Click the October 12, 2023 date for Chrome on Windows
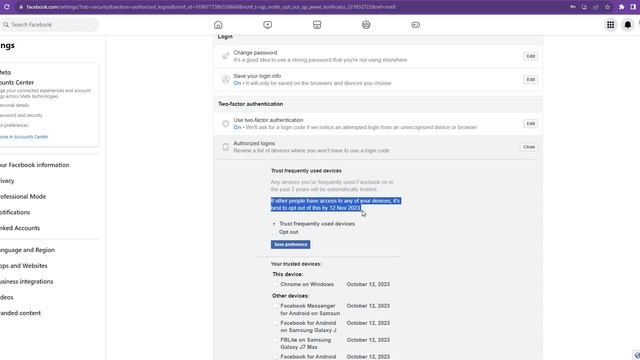Image resolution: width=640 pixels, height=360 pixels. point(368,284)
